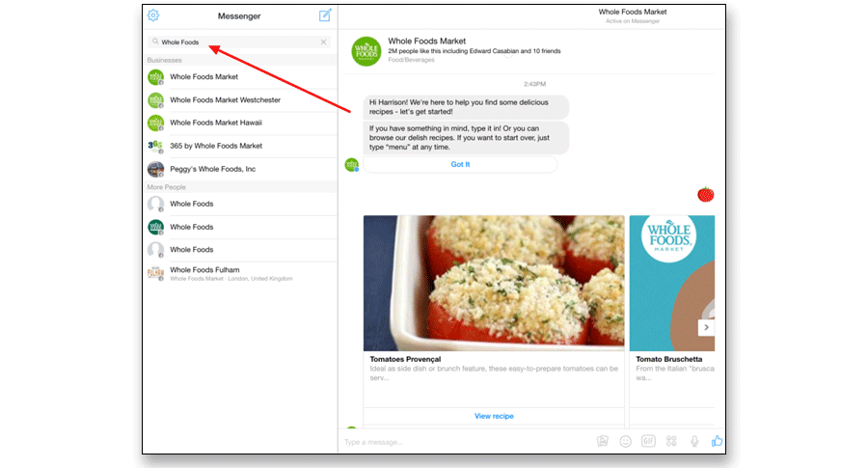Open the photo attachment icon
Screen dimensions: 868x468
pos(602,441)
